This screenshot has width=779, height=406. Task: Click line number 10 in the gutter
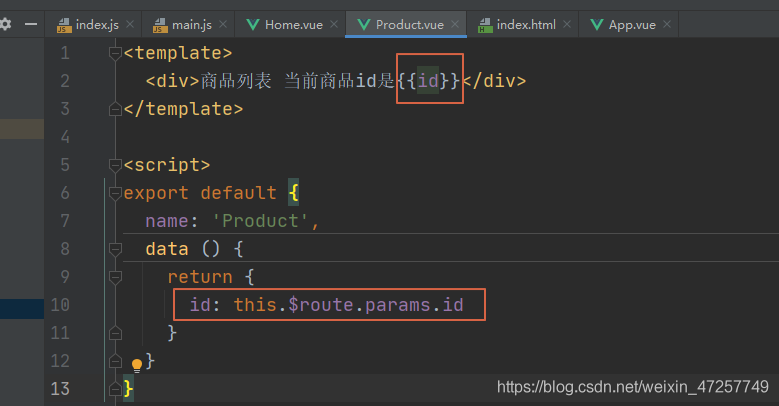pos(60,305)
